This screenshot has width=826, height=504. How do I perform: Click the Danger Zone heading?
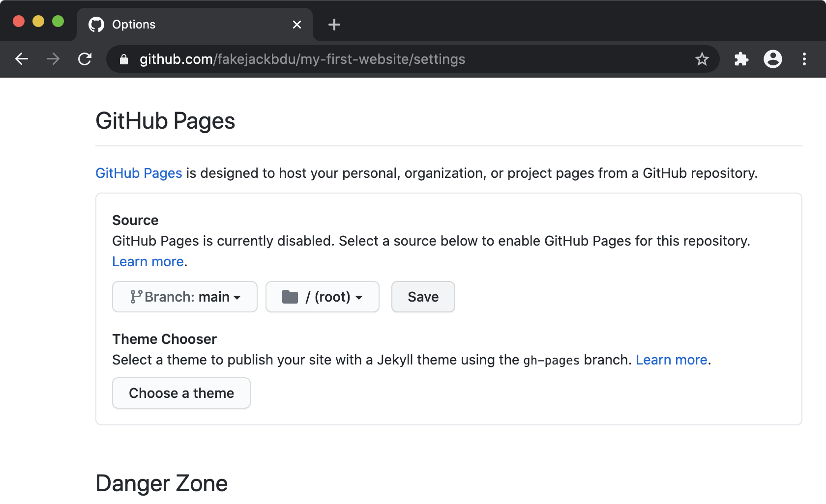(161, 483)
